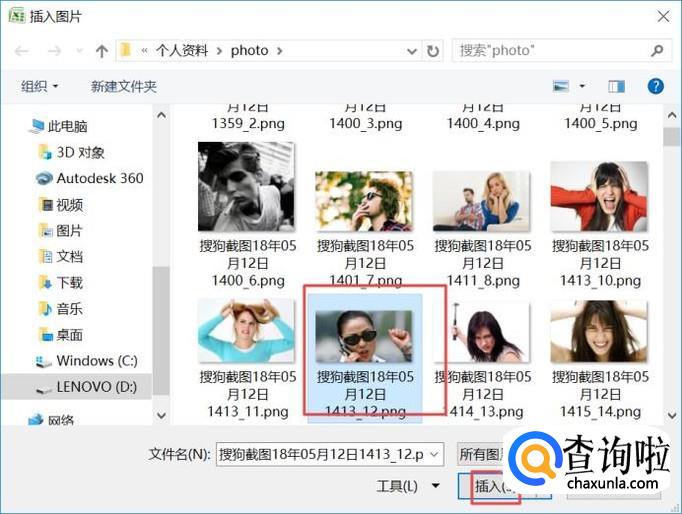
Task: Click the Back navigation arrow
Action: 22,50
